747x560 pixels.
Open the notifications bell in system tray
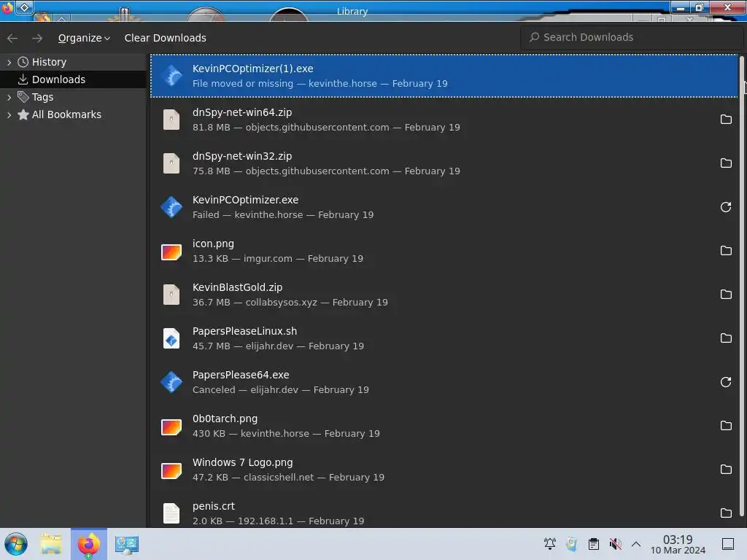pos(550,544)
